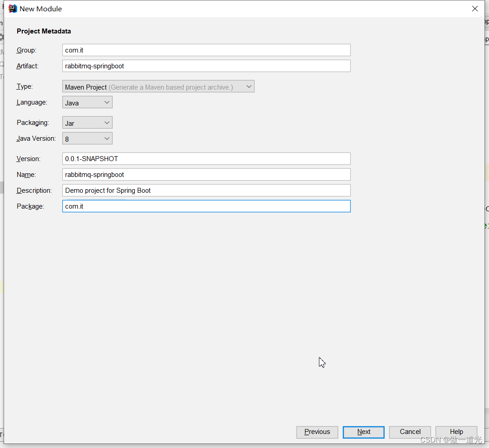Click the Next button
The width and height of the screenshot is (489, 448).
click(x=363, y=432)
